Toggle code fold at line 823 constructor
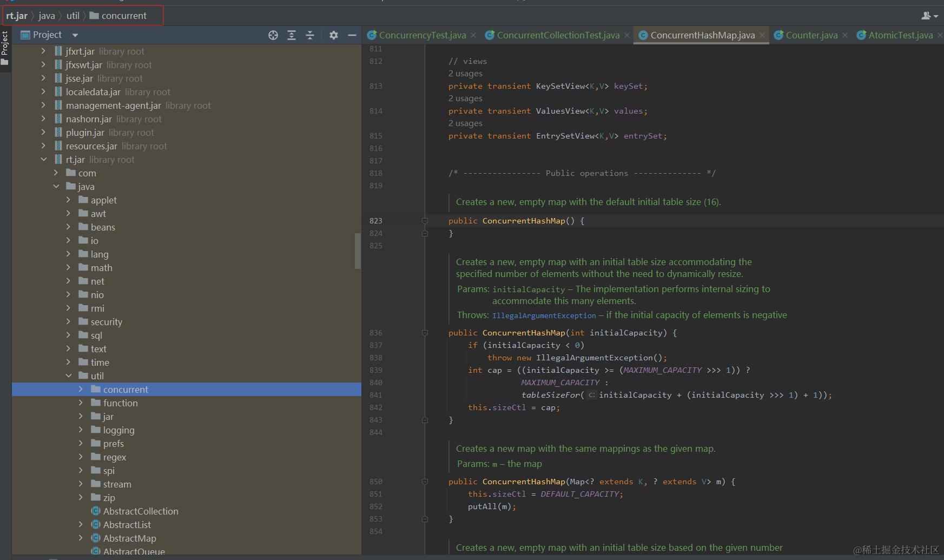944x560 pixels. (425, 221)
